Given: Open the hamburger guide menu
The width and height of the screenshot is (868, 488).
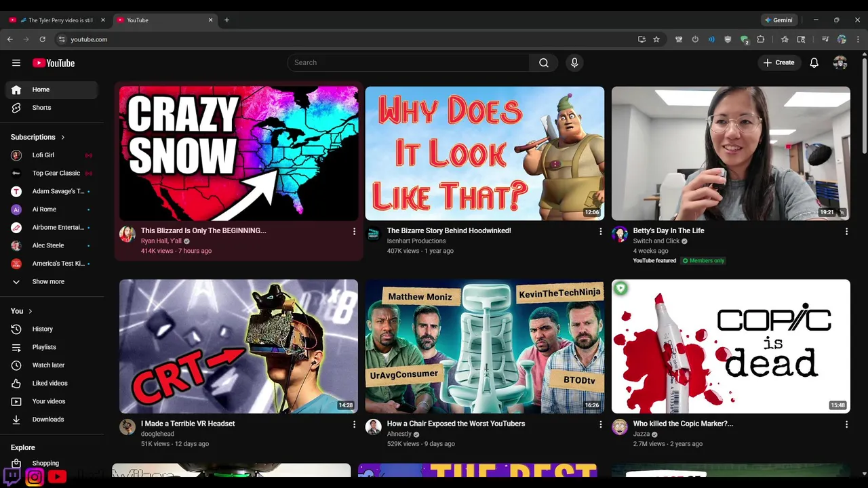Looking at the screenshot, I should (16, 63).
